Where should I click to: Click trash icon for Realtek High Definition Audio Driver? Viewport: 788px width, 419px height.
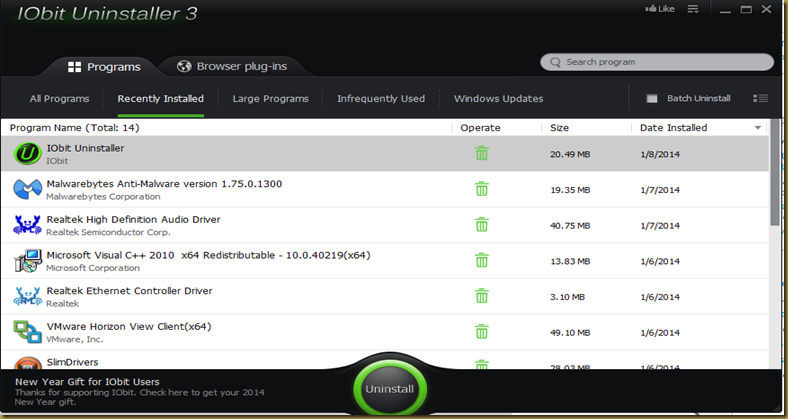pyautogui.click(x=481, y=225)
